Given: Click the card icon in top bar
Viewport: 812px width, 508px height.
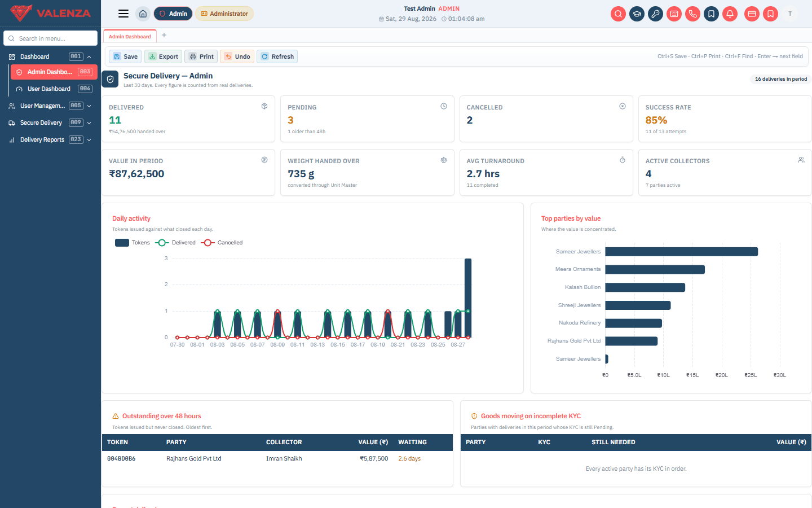Looking at the screenshot, I should 752,14.
